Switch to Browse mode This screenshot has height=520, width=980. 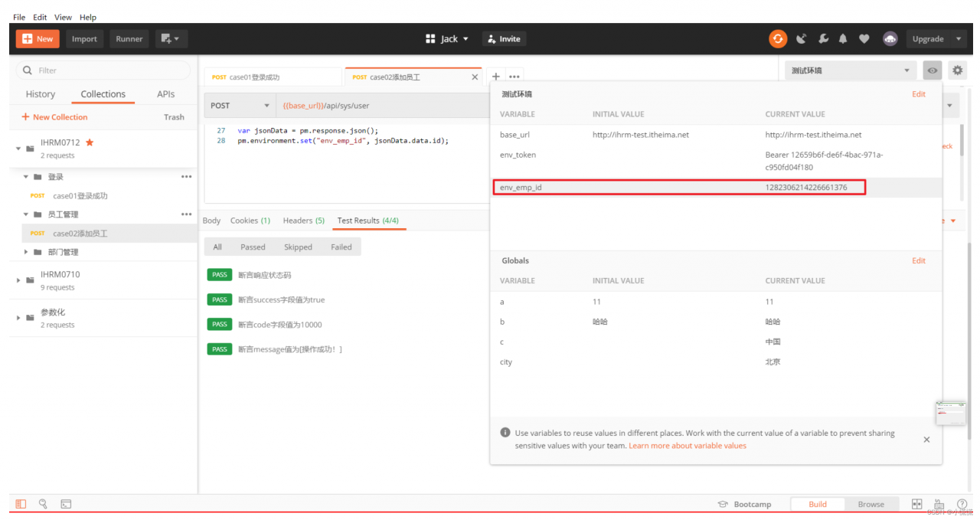[871, 504]
